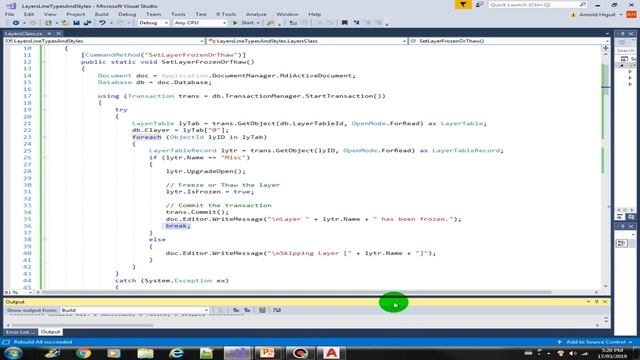Open Google Chrome from taskbar
This screenshot has width=640, height=360.
tap(84, 353)
